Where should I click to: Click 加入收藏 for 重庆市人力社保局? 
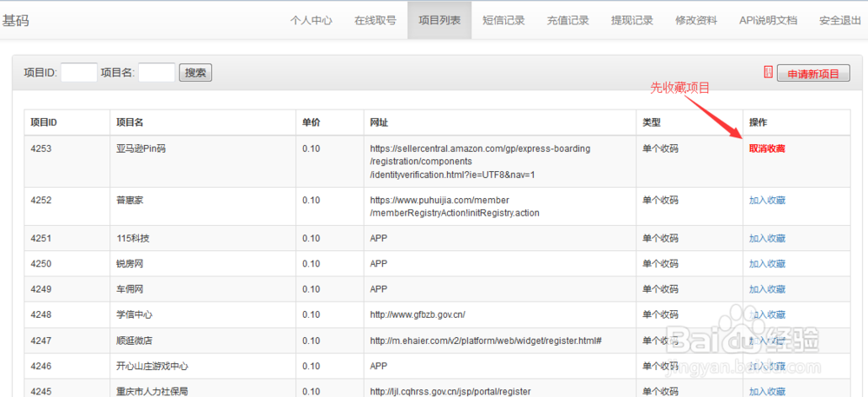pyautogui.click(x=766, y=392)
